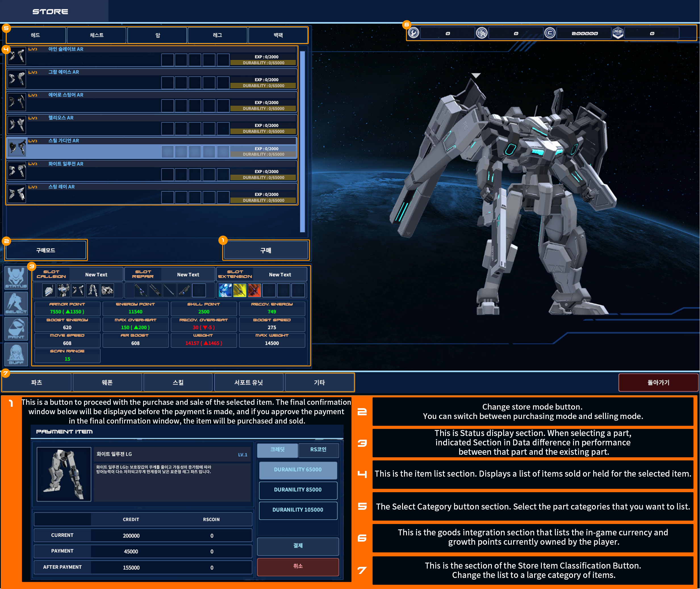Click the RS coin currency icon
Screen dimensions: 700x589
point(618,33)
